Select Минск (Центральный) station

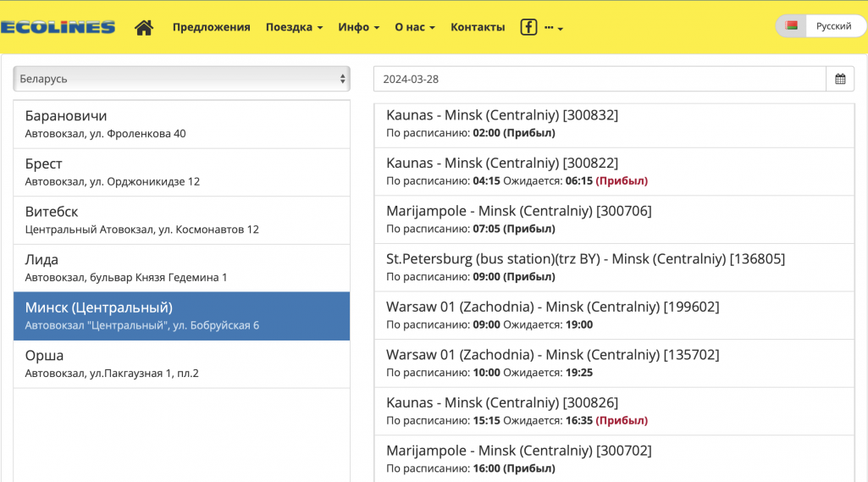(x=181, y=316)
